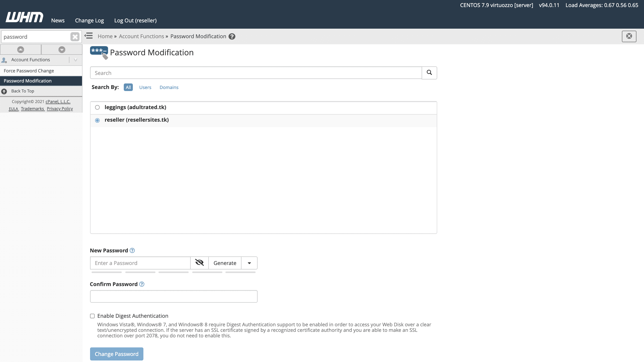
Task: Open New Password help icon
Action: click(132, 250)
